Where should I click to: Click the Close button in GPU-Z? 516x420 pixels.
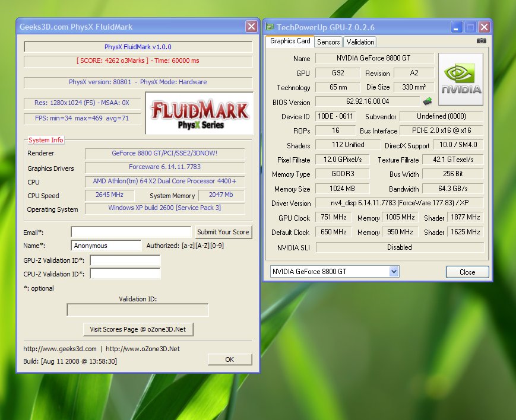coord(467,272)
